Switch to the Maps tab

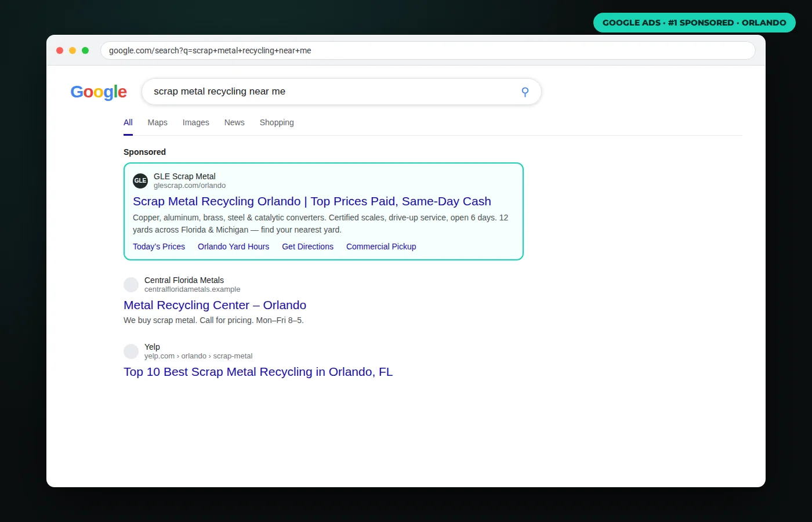(157, 122)
